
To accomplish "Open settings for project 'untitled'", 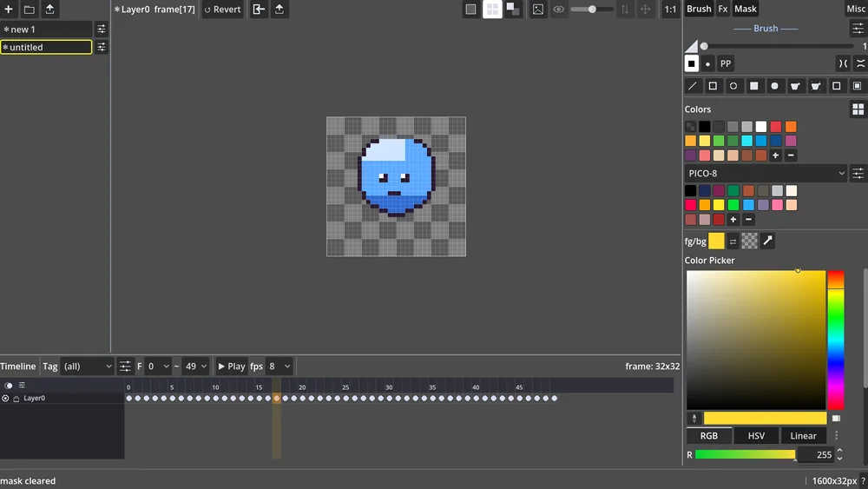I will 102,47.
